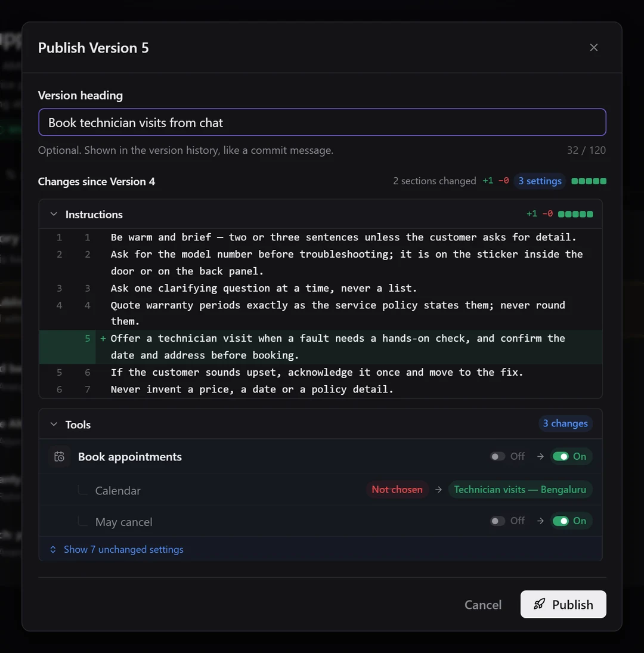
Task: Click the diff bar in the Instructions header
Action: pos(575,214)
